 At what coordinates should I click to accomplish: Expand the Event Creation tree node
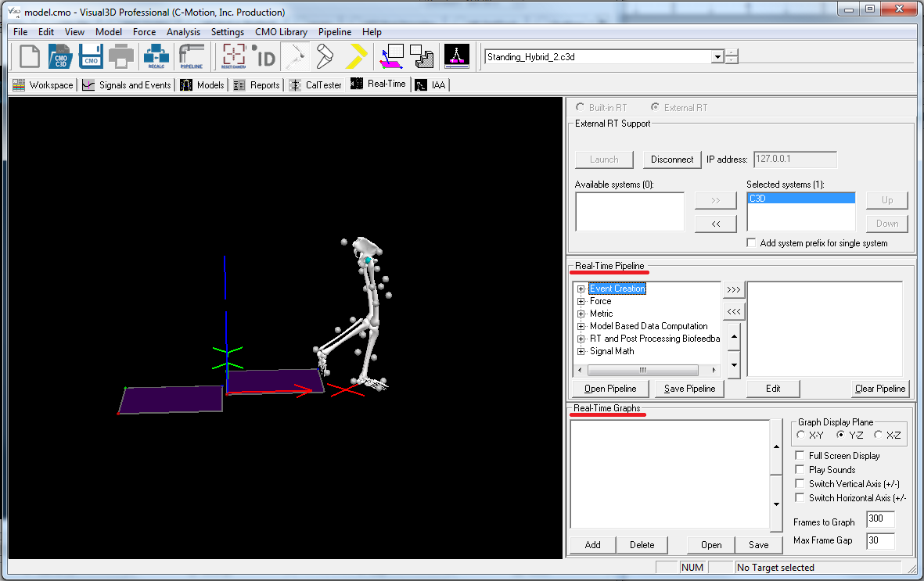coord(581,289)
